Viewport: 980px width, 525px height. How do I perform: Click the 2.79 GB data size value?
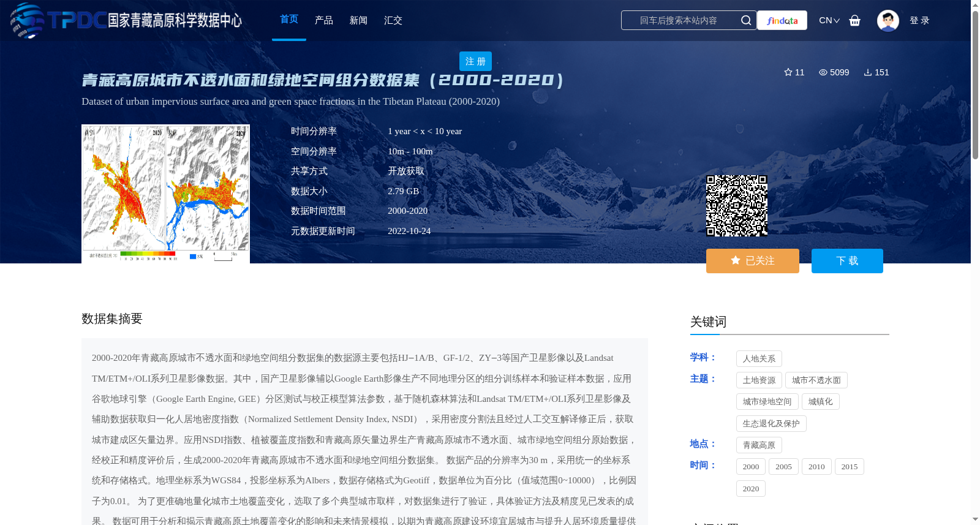404,191
